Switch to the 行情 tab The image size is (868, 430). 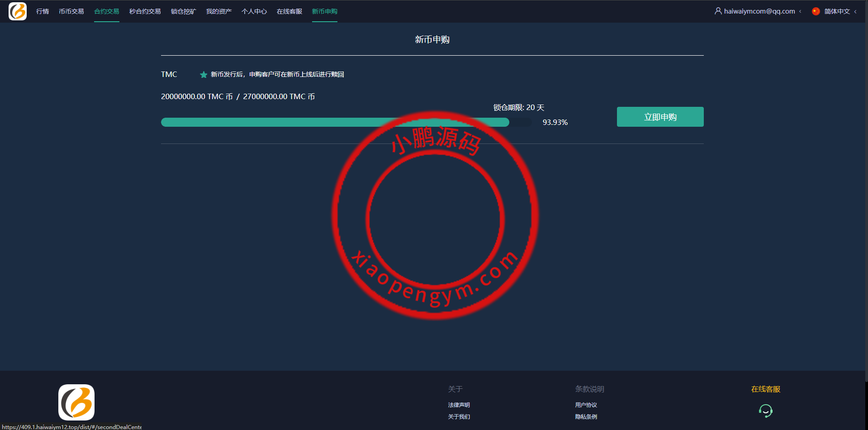[x=42, y=11]
